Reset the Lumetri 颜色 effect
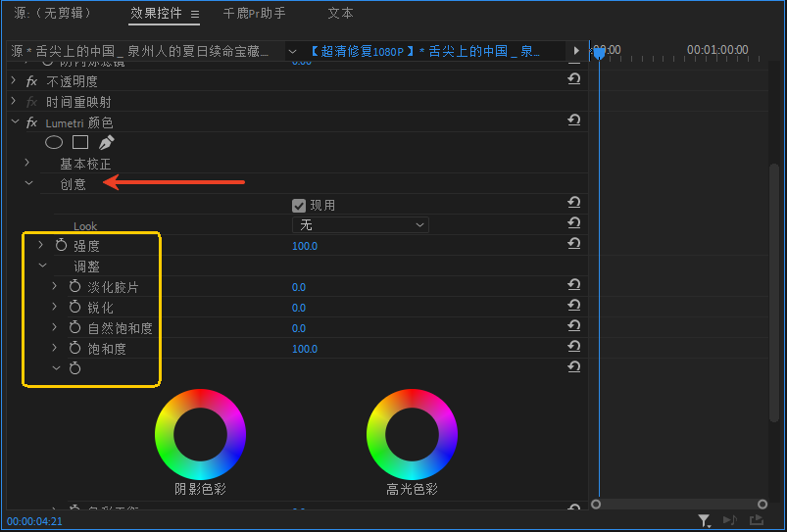787x532 pixels. (x=574, y=120)
